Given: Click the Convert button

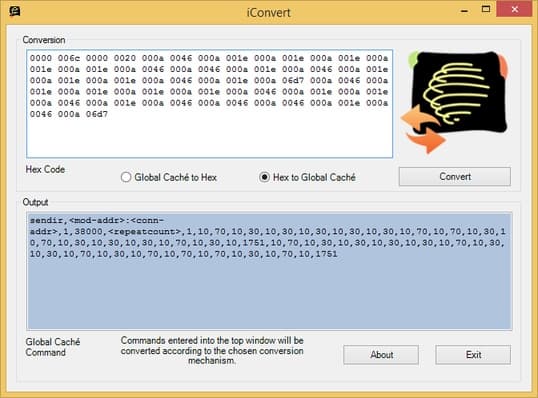Looking at the screenshot, I should (x=455, y=177).
